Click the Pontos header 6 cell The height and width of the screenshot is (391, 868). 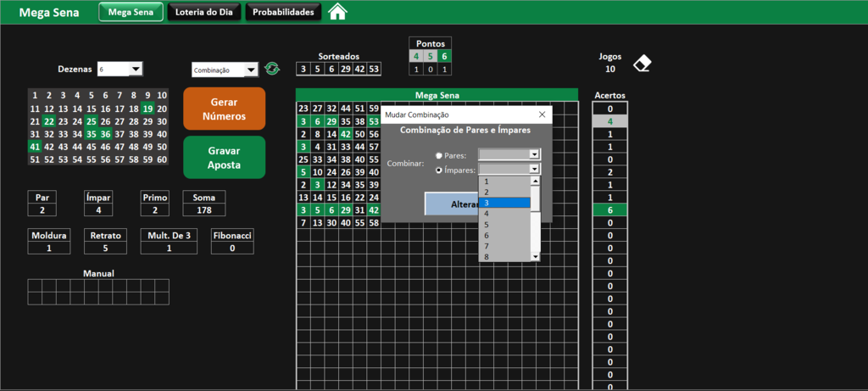point(444,56)
